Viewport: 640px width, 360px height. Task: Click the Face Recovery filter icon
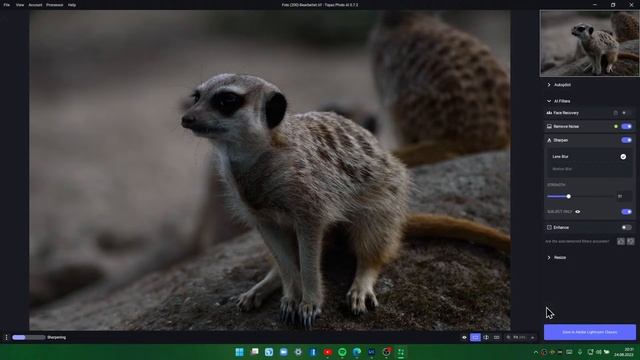(x=549, y=113)
